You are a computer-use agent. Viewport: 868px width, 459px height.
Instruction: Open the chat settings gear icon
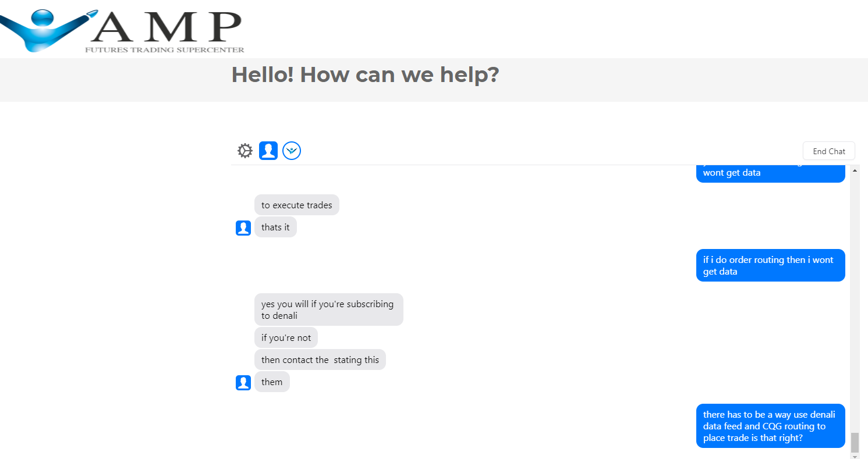[x=245, y=151]
